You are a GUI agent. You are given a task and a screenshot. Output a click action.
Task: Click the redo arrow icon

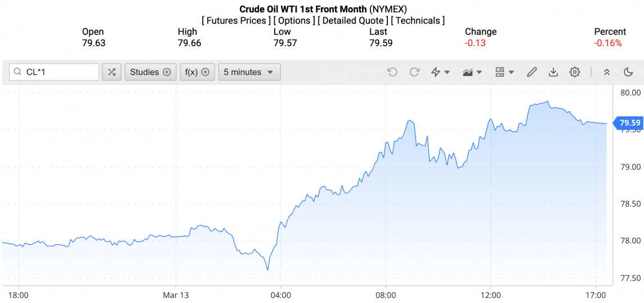coord(415,72)
